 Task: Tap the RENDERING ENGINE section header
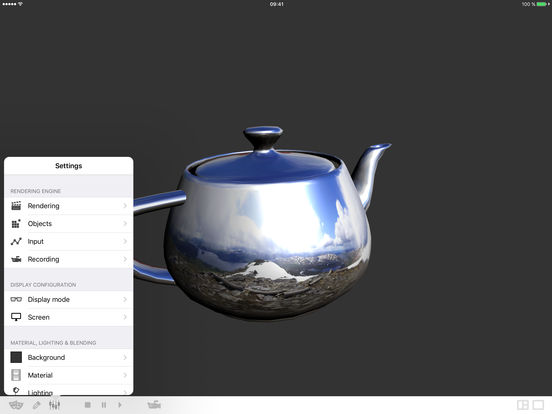pyautogui.click(x=36, y=191)
